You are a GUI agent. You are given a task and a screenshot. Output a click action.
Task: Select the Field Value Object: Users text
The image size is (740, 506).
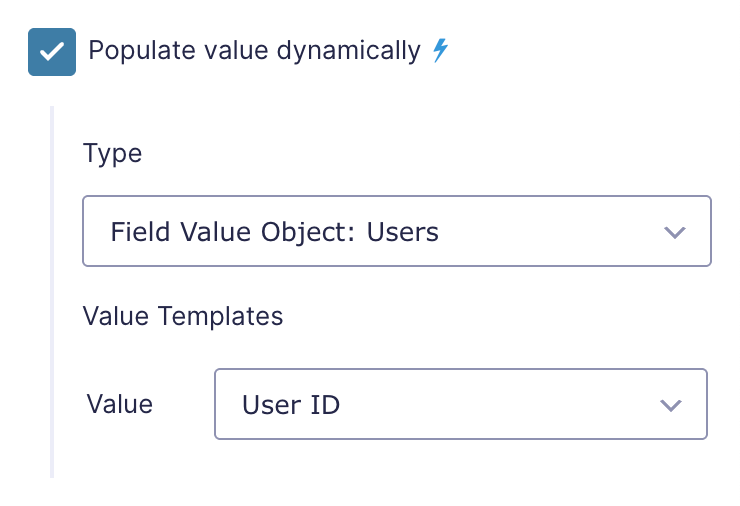[275, 232]
